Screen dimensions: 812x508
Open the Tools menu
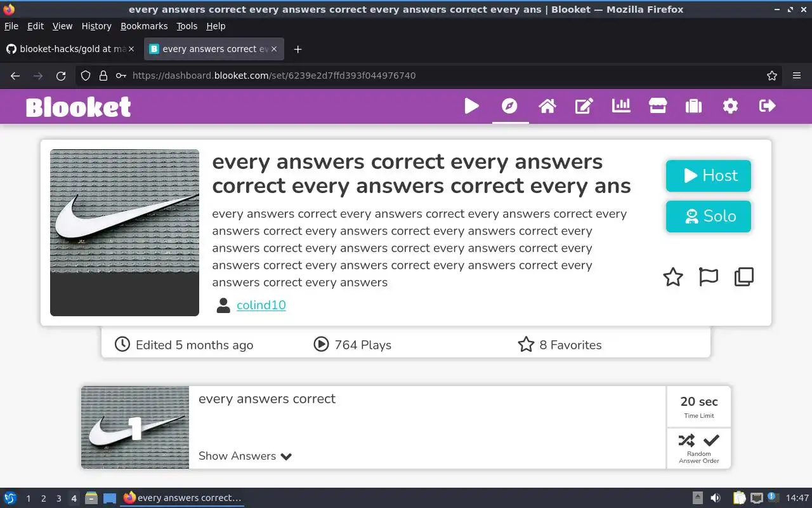point(187,26)
